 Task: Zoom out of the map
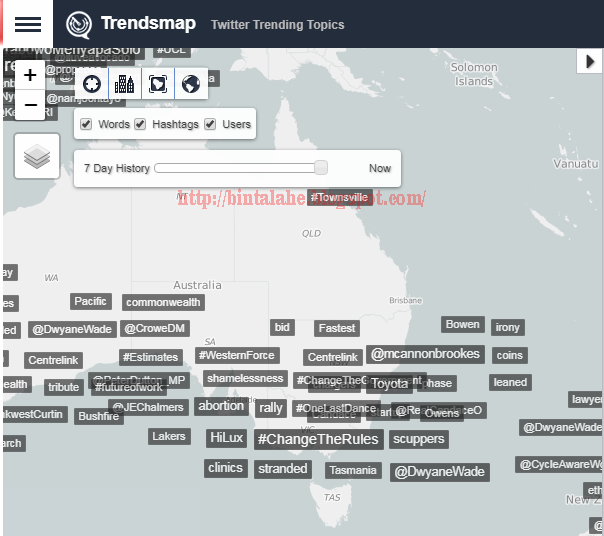(x=30, y=105)
